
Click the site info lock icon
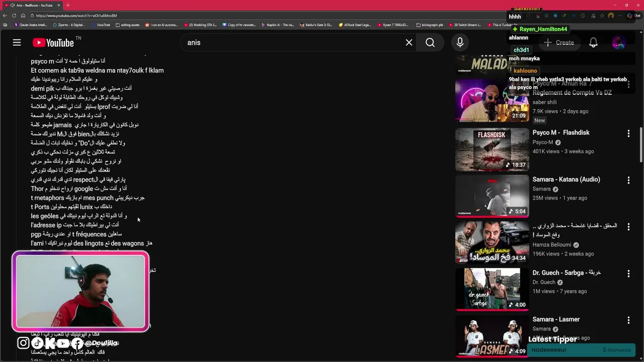32,16
